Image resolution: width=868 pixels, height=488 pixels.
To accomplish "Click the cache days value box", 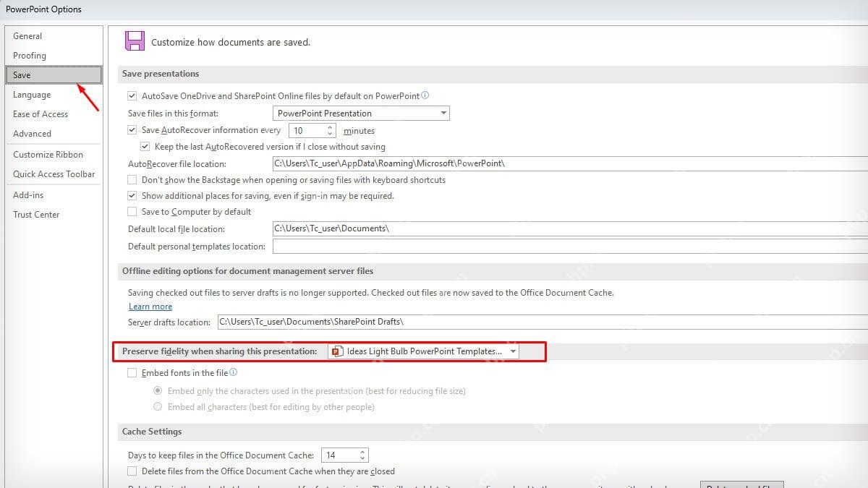I will click(x=340, y=455).
